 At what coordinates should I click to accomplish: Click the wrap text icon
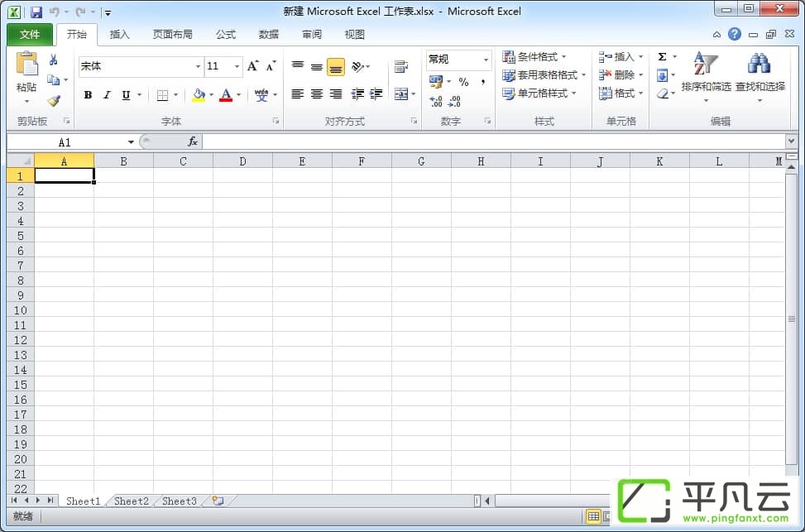[x=401, y=66]
